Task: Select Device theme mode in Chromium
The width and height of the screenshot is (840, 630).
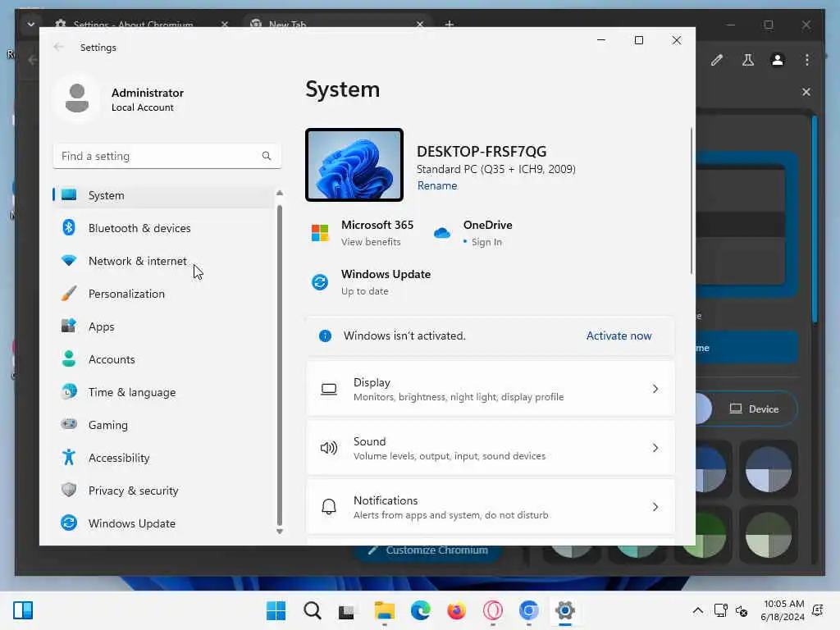Action: pyautogui.click(x=755, y=409)
